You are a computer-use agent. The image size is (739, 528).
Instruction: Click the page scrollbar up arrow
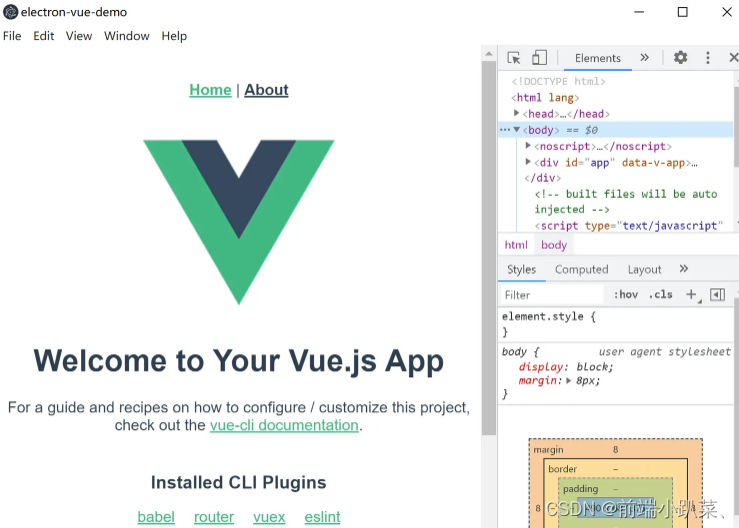tap(489, 53)
